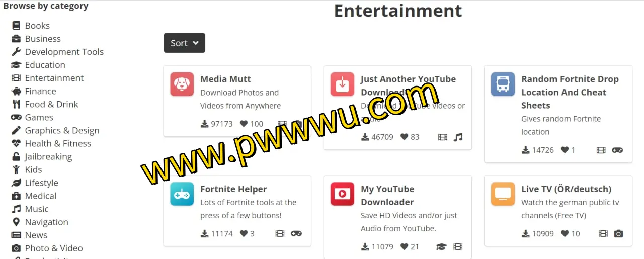The width and height of the screenshot is (644, 259).
Task: Click the Live TV orange app icon
Action: 503,194
